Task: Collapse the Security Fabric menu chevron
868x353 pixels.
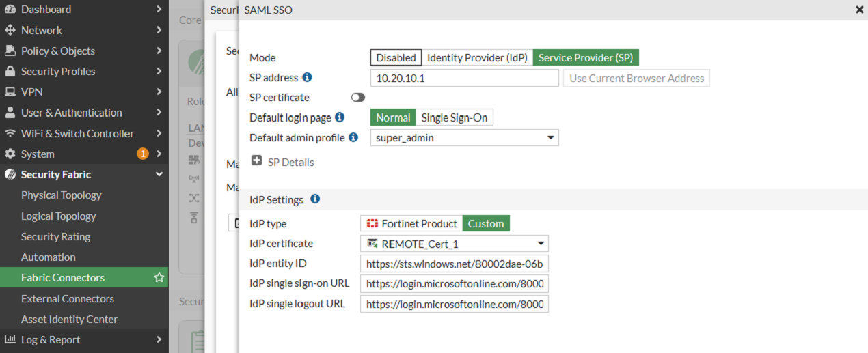Action: pyautogui.click(x=159, y=174)
